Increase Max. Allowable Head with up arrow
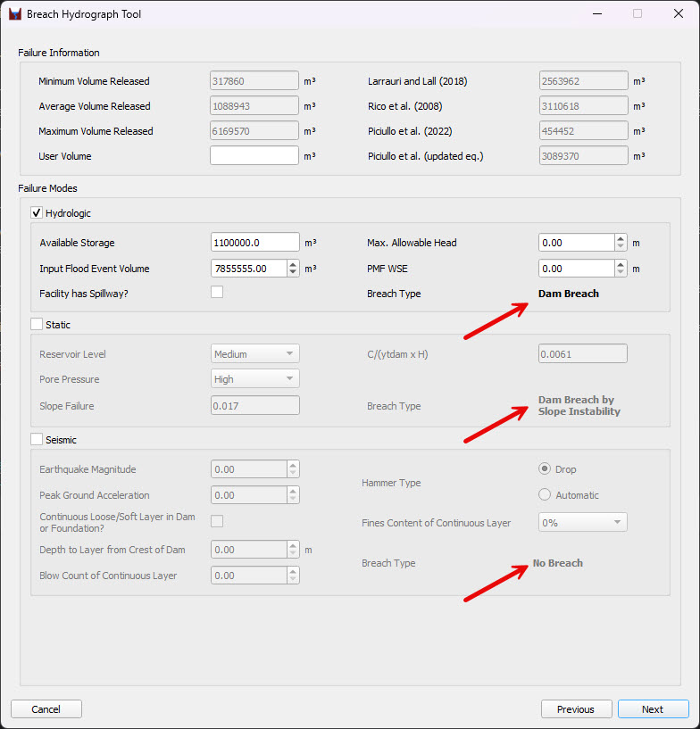The width and height of the screenshot is (700, 729). coord(621,238)
